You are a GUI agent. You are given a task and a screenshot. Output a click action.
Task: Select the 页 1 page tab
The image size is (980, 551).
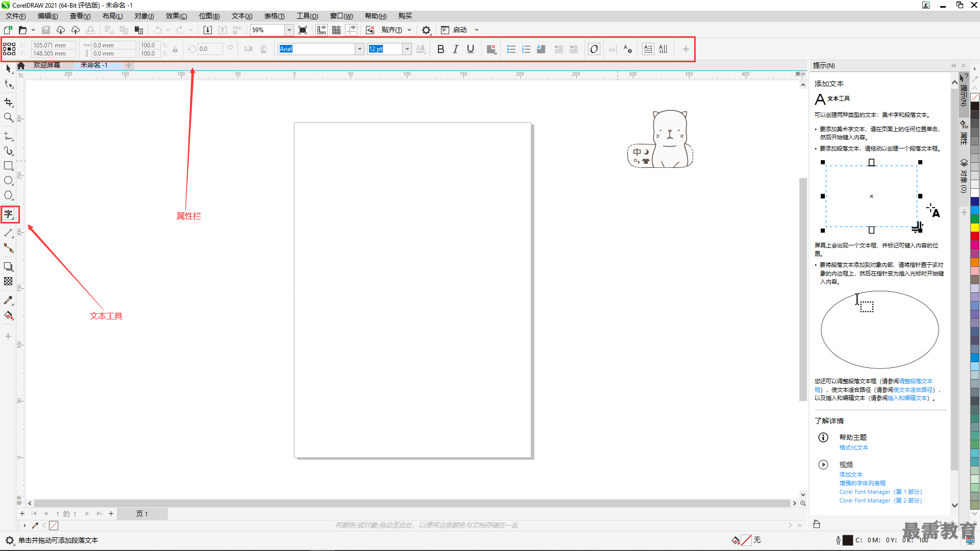tap(142, 514)
